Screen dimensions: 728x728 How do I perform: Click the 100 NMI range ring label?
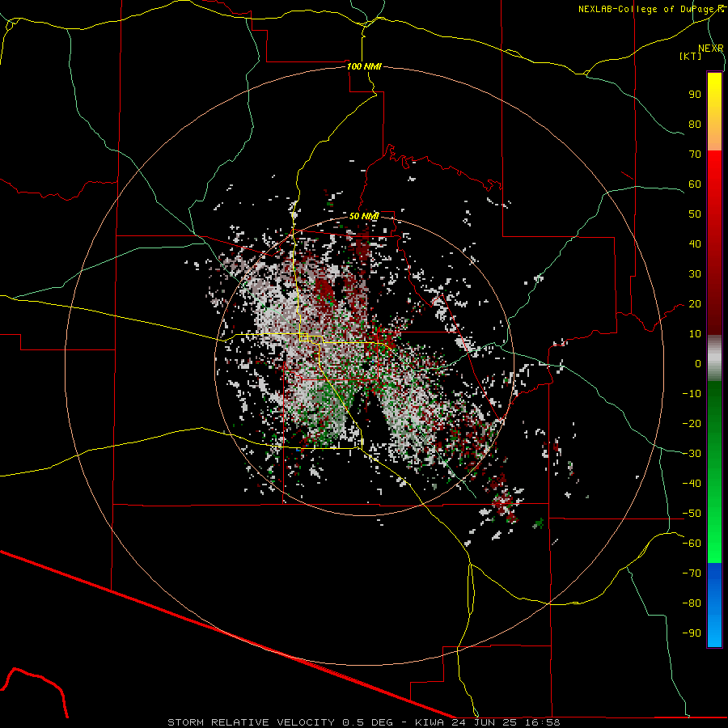point(364,66)
